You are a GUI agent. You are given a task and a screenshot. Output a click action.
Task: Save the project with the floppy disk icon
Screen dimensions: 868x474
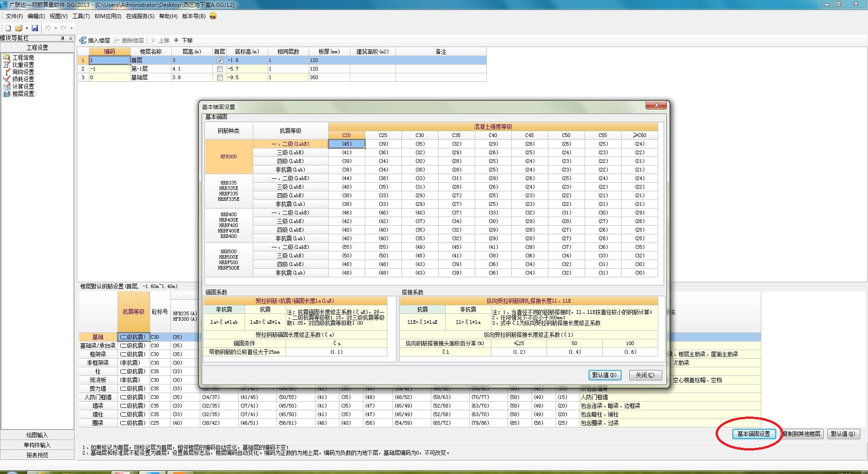tap(35, 28)
